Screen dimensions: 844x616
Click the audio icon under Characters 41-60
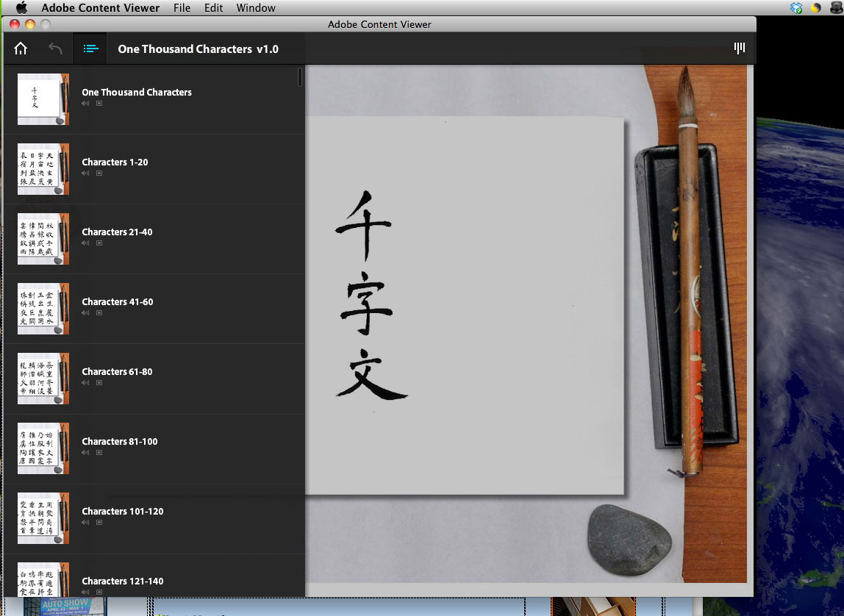pos(85,313)
